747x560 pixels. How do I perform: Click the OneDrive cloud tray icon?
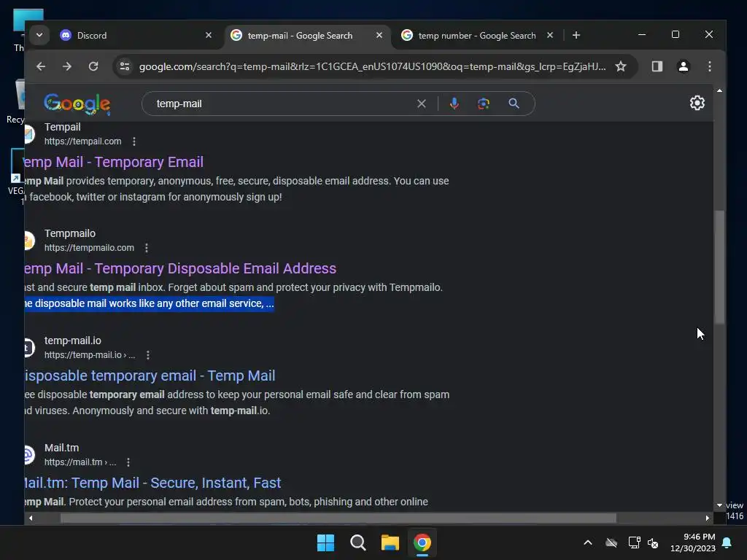[611, 542]
